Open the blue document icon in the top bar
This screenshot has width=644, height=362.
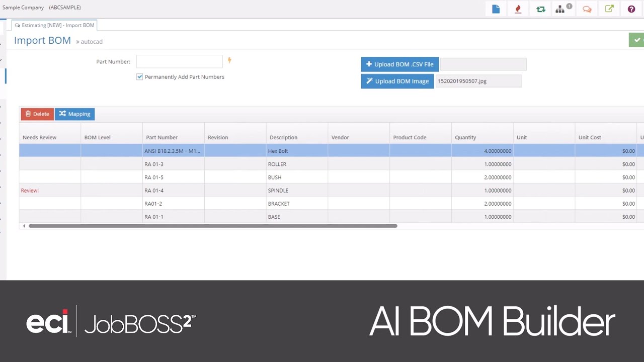pyautogui.click(x=496, y=9)
